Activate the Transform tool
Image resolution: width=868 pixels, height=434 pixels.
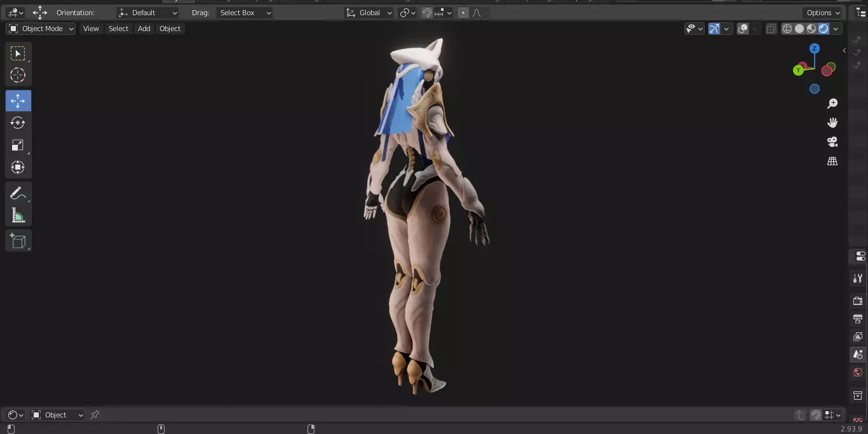pos(18,167)
